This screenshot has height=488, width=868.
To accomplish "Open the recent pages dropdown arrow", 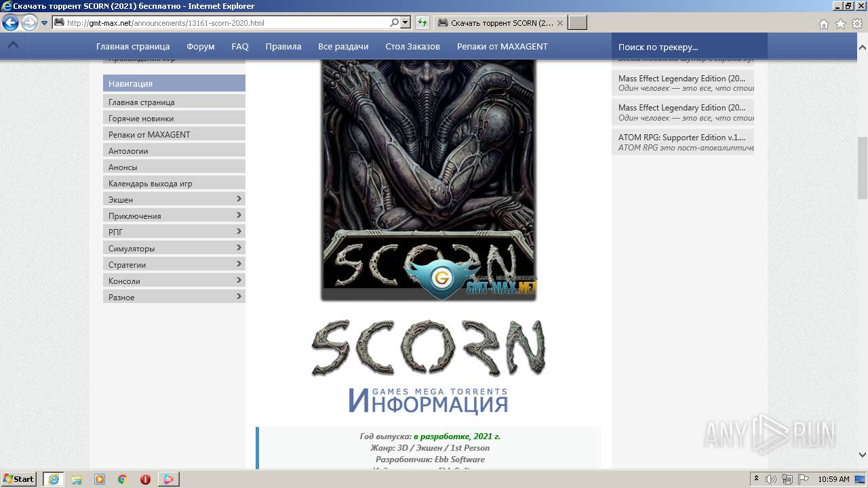I will coord(44,23).
